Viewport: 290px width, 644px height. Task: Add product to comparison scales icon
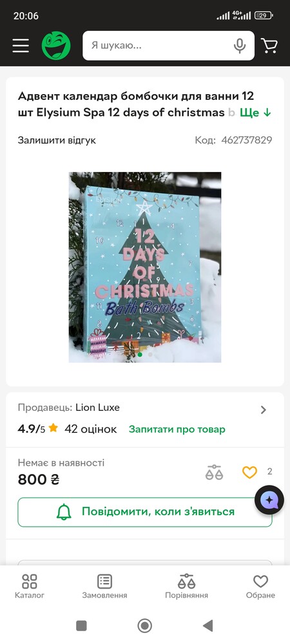point(214,472)
